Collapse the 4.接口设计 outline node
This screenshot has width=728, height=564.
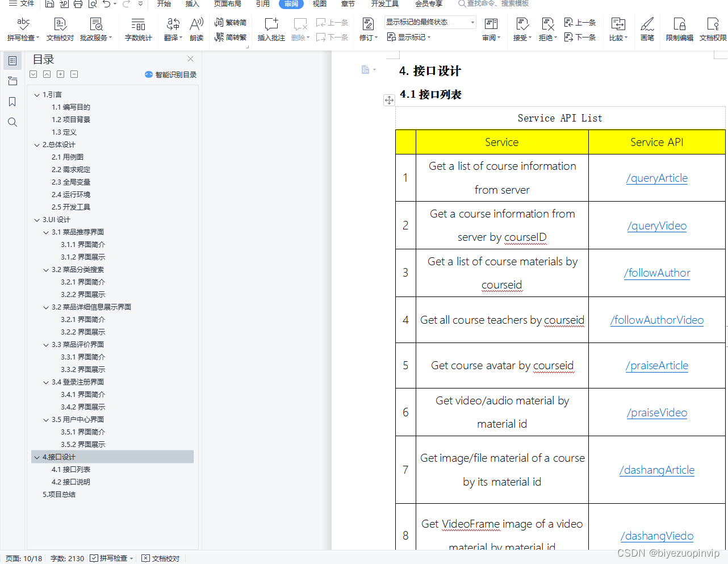tap(37, 457)
